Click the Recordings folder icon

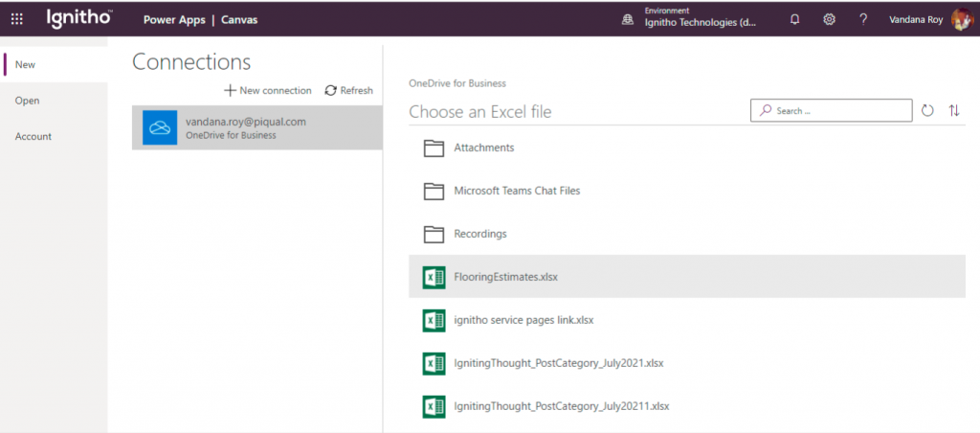pos(434,234)
